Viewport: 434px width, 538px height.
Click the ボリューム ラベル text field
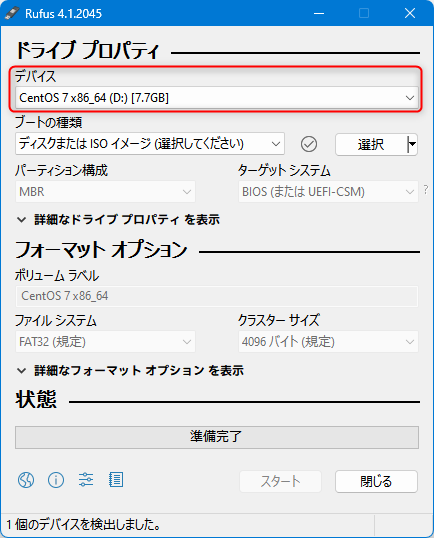(x=217, y=296)
